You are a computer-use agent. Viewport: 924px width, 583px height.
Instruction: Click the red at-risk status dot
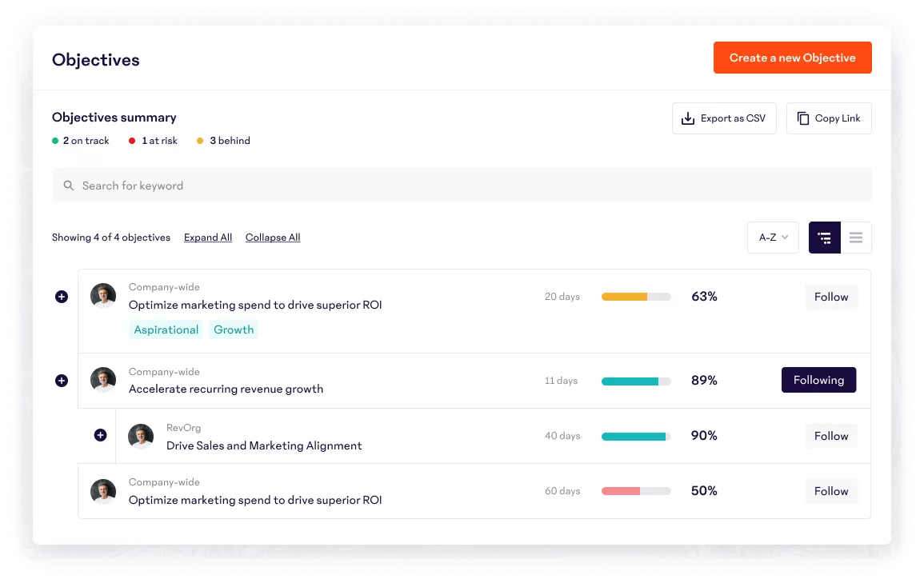pos(133,141)
